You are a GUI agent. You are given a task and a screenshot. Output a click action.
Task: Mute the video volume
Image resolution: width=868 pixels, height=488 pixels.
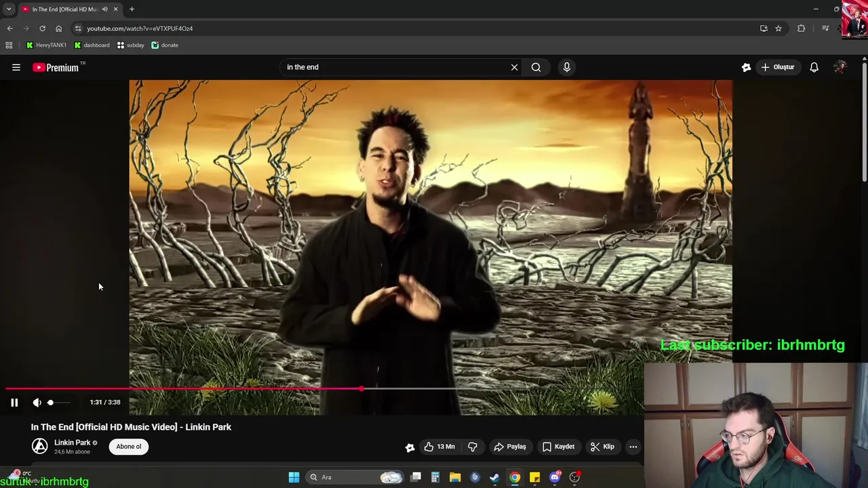(x=37, y=403)
